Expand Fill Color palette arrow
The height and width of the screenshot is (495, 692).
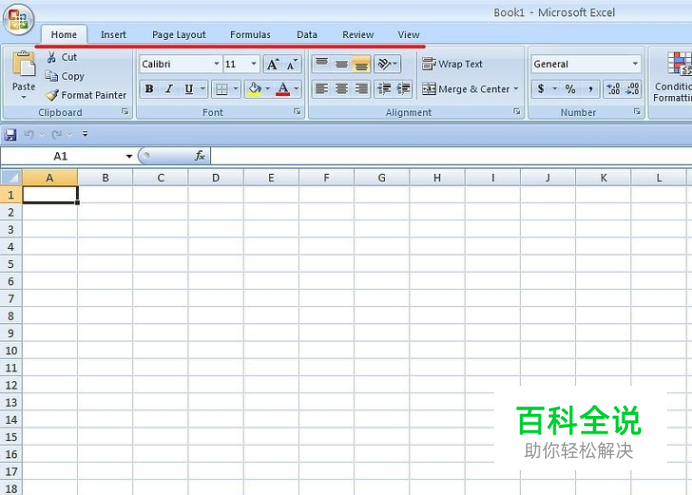tap(267, 90)
